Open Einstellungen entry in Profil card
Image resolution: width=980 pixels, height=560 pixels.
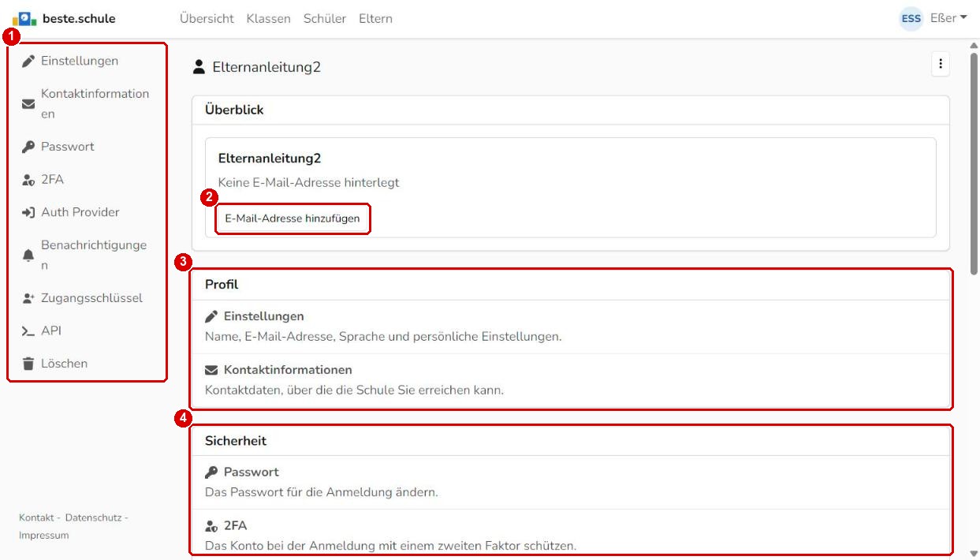[571, 327]
